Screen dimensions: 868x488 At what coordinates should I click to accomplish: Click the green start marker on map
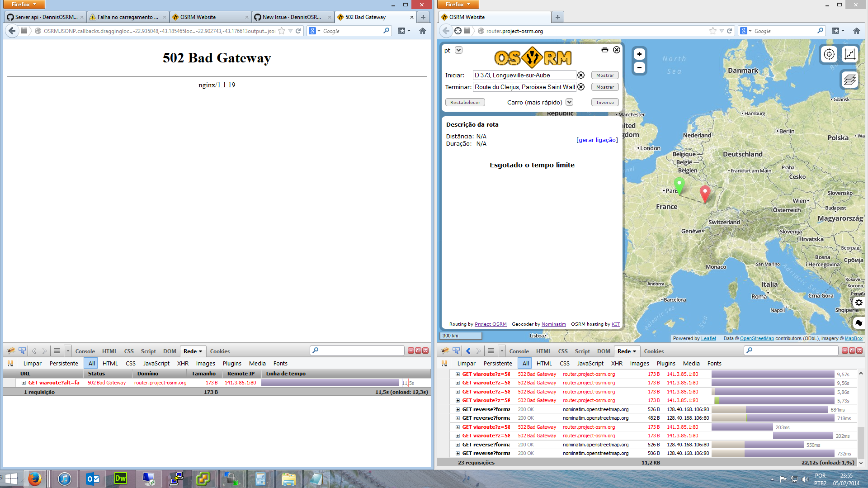click(x=679, y=185)
